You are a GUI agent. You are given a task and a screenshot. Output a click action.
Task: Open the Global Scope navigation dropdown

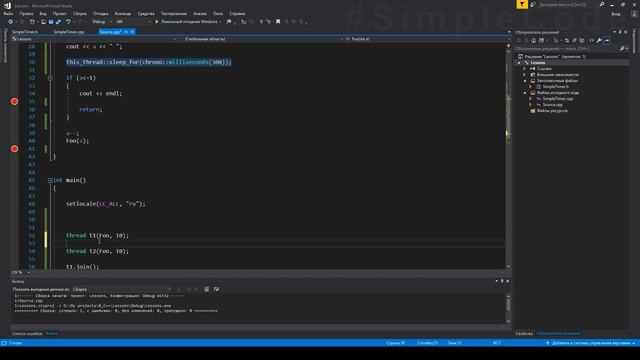coord(262,39)
